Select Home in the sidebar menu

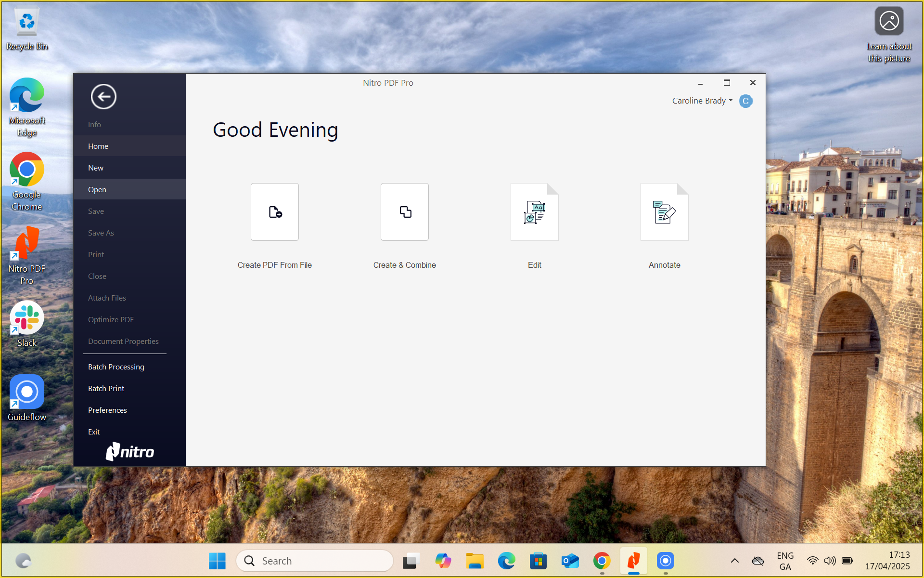(129, 146)
